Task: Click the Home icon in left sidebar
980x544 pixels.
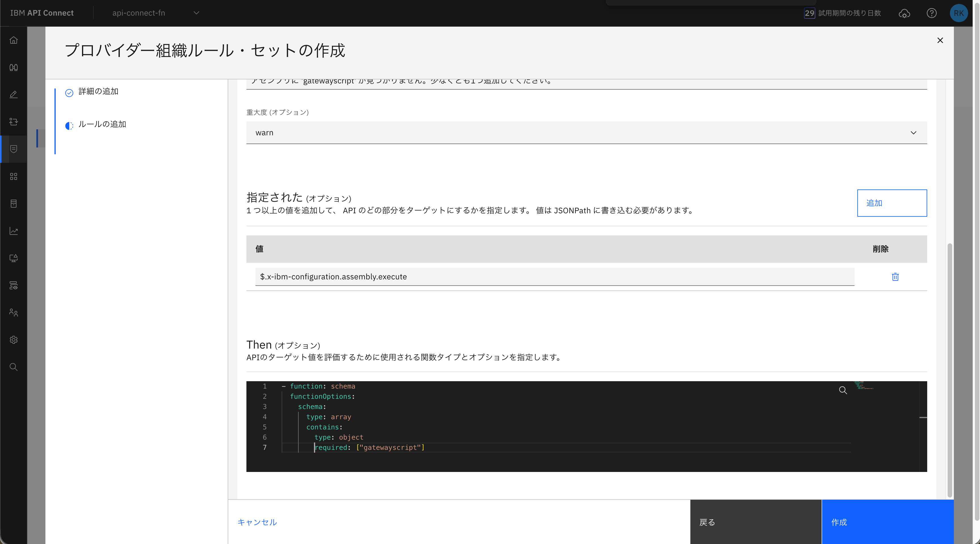Action: pos(14,40)
